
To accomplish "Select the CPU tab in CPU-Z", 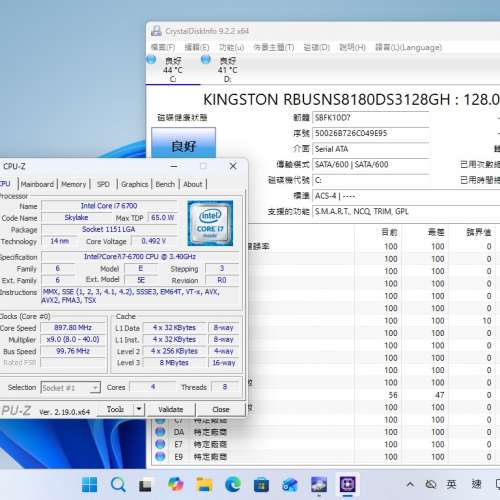I will [x=5, y=184].
